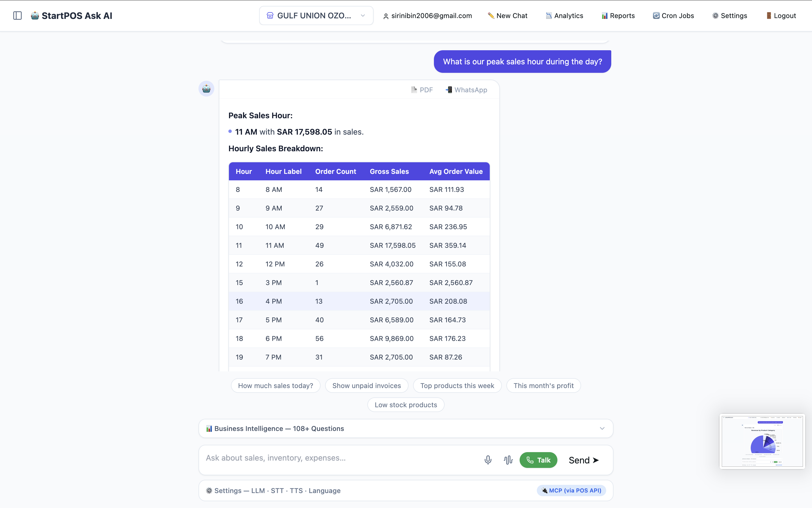Click the voice waveform icon
This screenshot has height=508, width=812.
(508, 460)
